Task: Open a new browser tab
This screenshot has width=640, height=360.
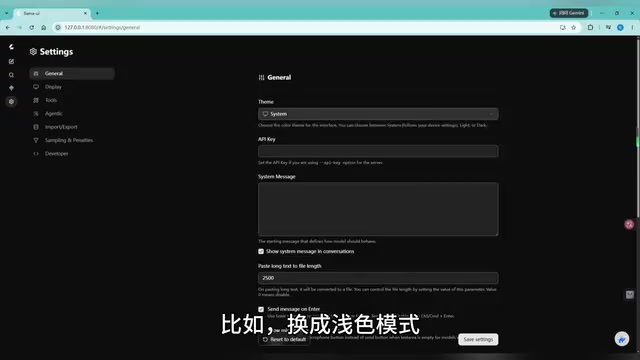Action: 97,13
